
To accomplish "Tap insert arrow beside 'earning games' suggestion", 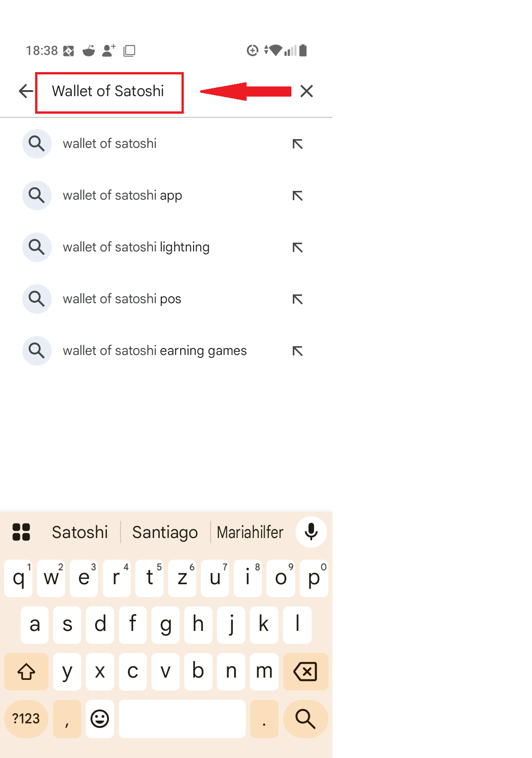I will click(297, 351).
